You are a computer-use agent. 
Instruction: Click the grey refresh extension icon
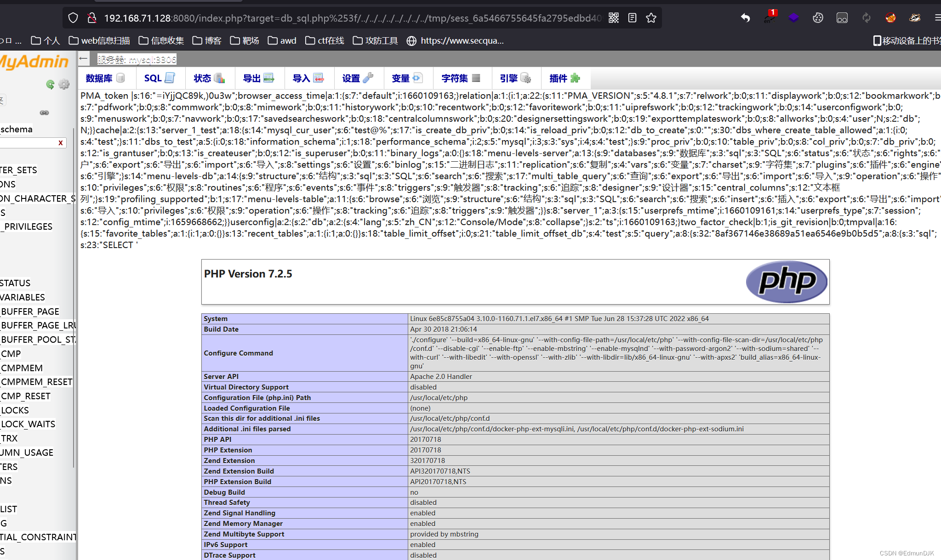[x=867, y=18]
